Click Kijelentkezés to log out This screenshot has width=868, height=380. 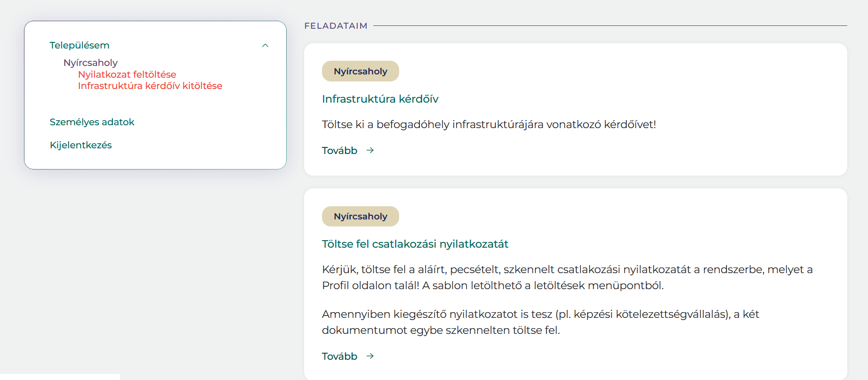[81, 145]
